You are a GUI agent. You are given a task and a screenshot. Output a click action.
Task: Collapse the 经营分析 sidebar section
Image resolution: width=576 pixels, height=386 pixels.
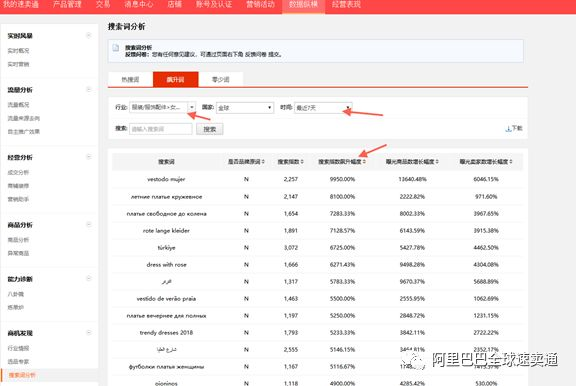point(89,157)
